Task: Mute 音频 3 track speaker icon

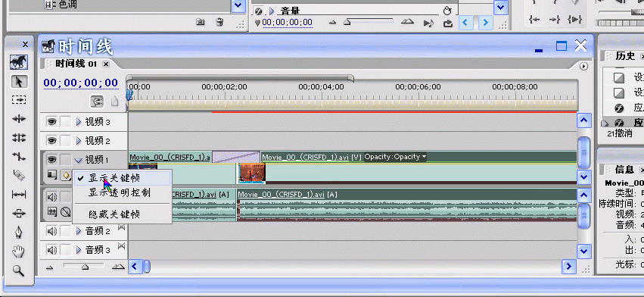Action: click(51, 250)
